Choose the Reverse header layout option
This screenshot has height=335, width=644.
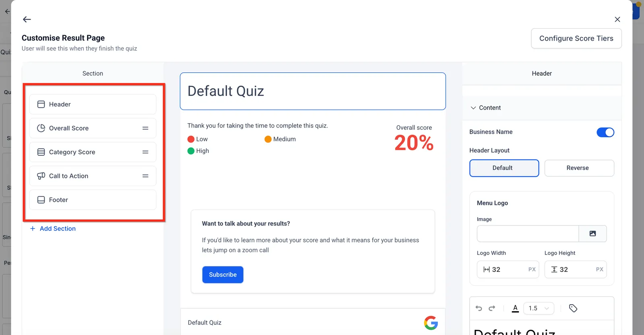(579, 168)
